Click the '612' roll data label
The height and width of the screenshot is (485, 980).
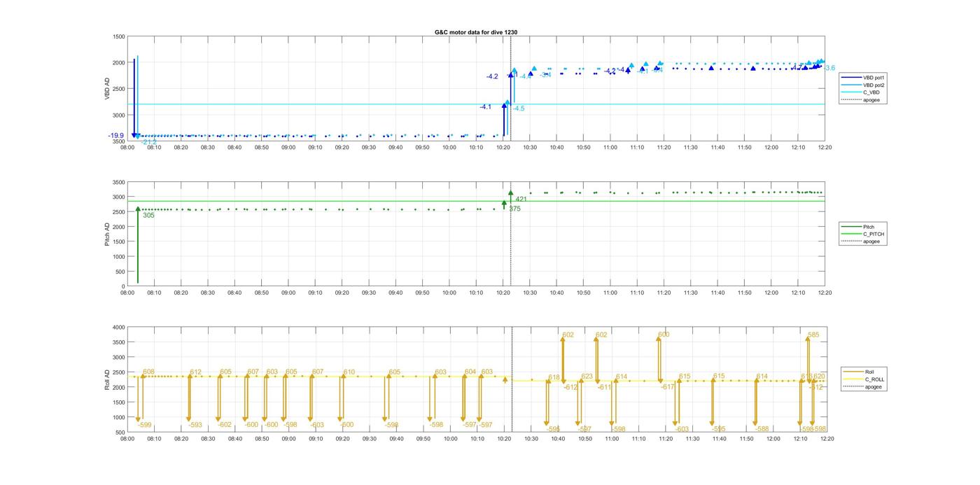[x=195, y=372]
